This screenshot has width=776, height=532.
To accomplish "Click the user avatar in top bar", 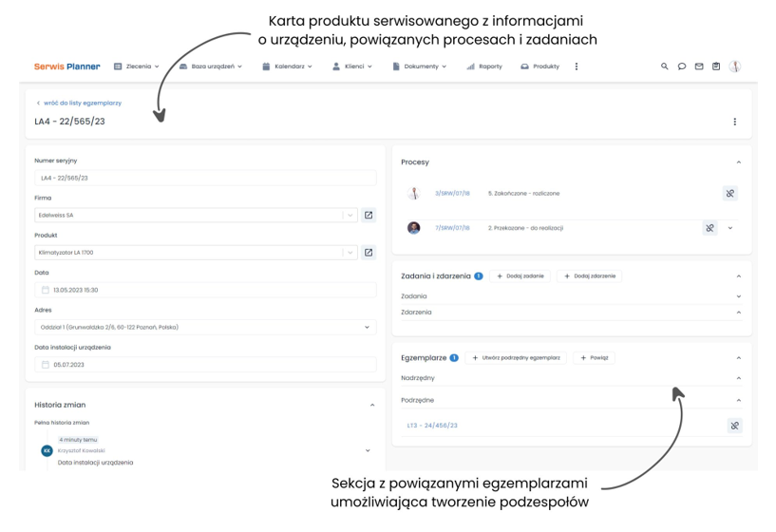I will (735, 66).
